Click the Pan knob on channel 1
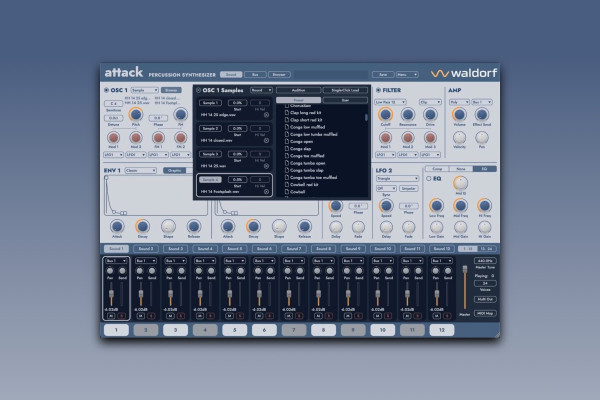Image resolution: width=600 pixels, height=400 pixels. click(x=110, y=271)
